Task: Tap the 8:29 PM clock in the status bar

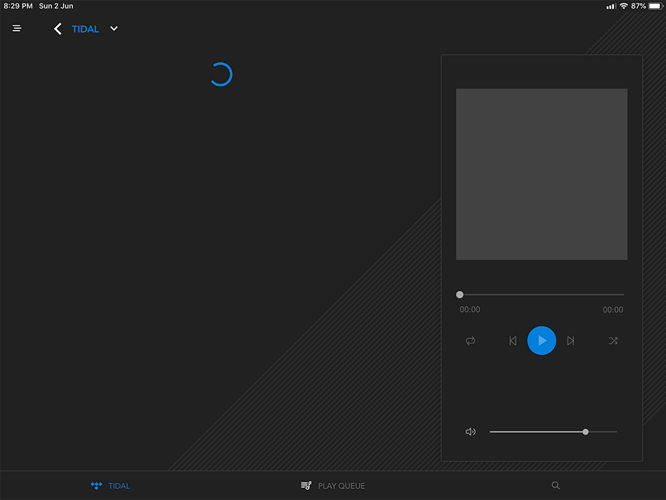Action: (x=18, y=6)
